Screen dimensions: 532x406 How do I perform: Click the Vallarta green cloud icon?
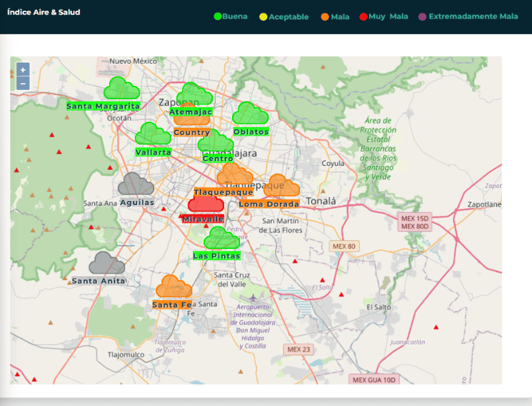pyautogui.click(x=153, y=134)
